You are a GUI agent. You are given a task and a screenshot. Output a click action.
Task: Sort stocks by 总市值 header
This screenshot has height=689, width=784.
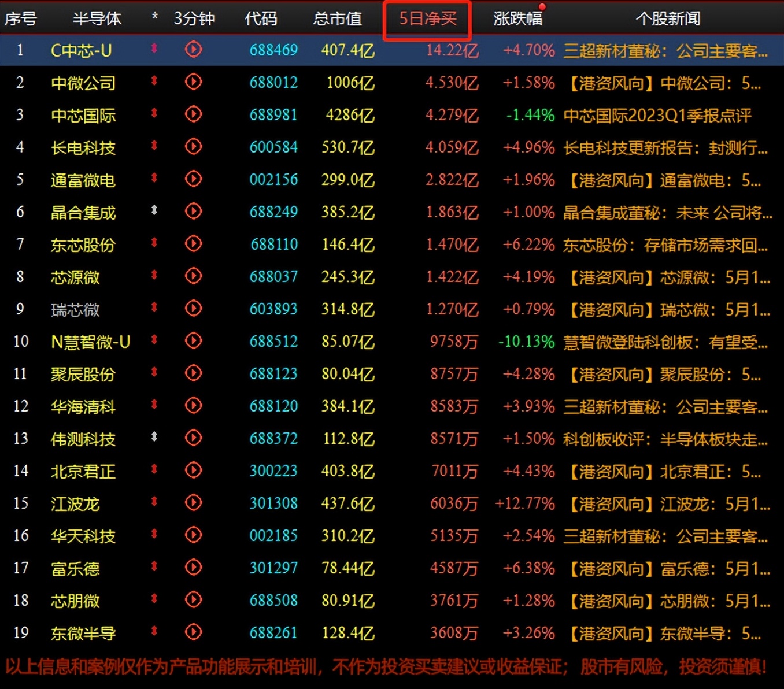coord(338,18)
